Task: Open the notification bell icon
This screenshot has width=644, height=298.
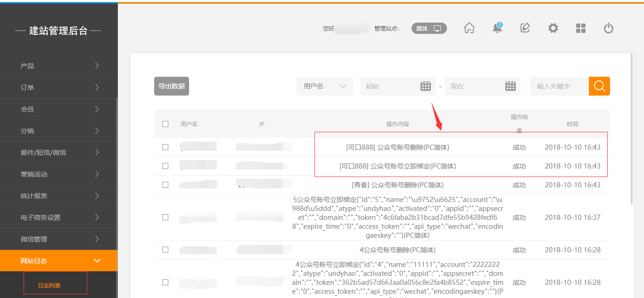Action: pos(497,28)
